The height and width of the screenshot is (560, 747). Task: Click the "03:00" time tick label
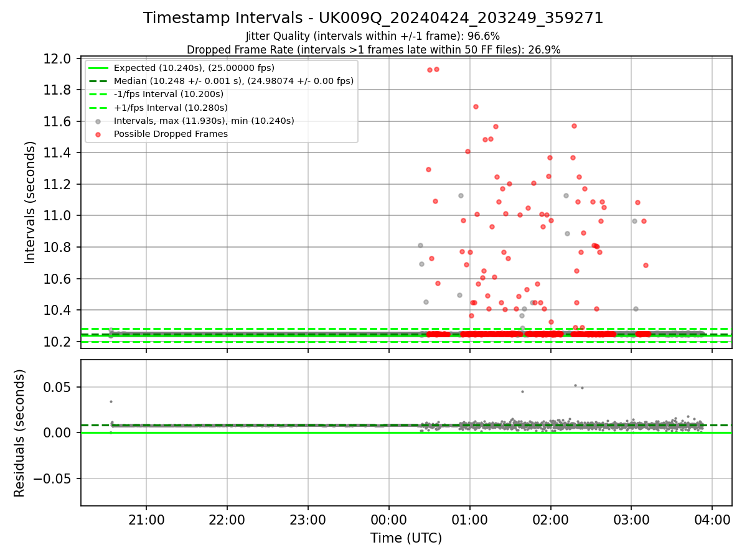tap(632, 520)
